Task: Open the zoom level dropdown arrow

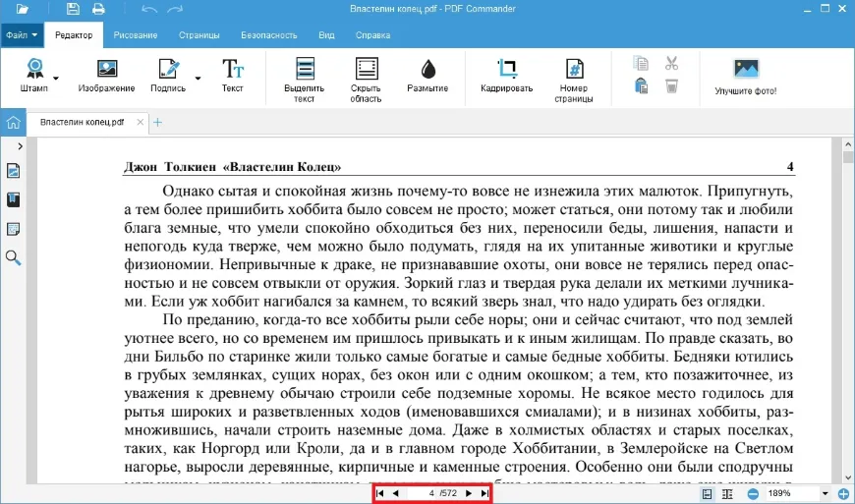Action: (825, 493)
